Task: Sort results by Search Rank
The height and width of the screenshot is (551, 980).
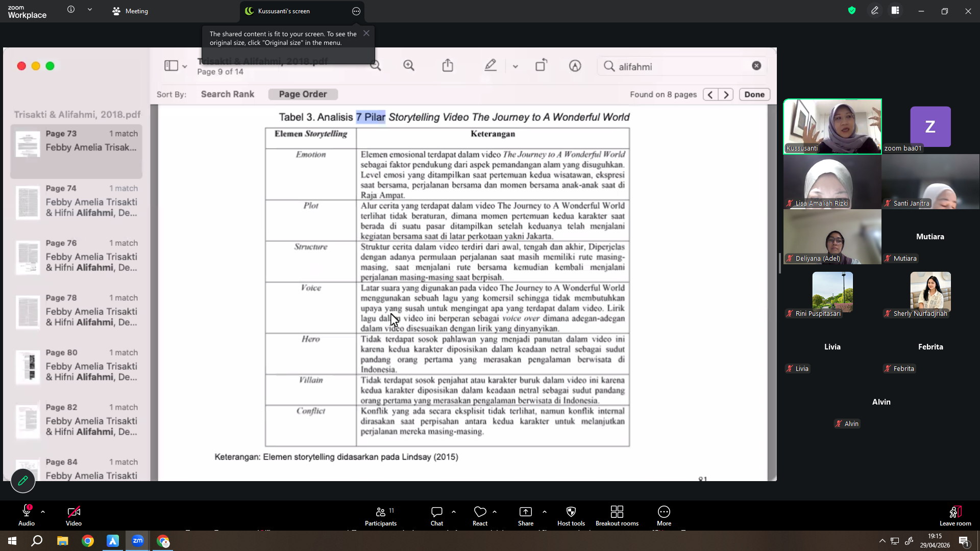Action: click(228, 94)
